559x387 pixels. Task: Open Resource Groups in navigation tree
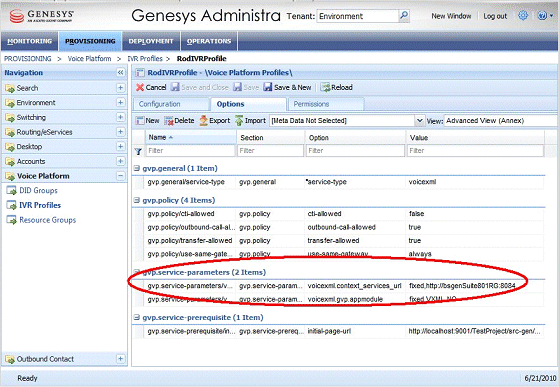48,220
